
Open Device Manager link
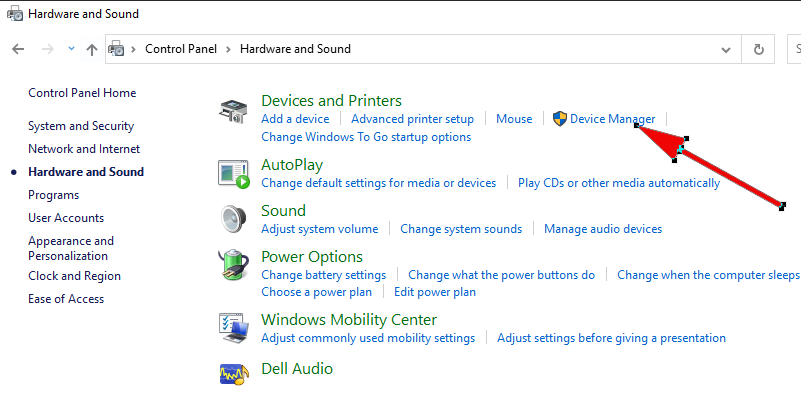(612, 119)
